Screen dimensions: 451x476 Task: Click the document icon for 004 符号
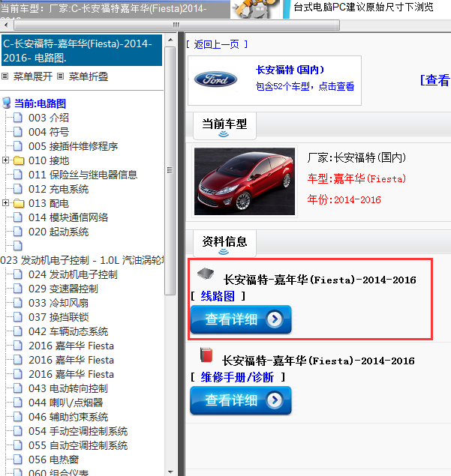[17, 132]
